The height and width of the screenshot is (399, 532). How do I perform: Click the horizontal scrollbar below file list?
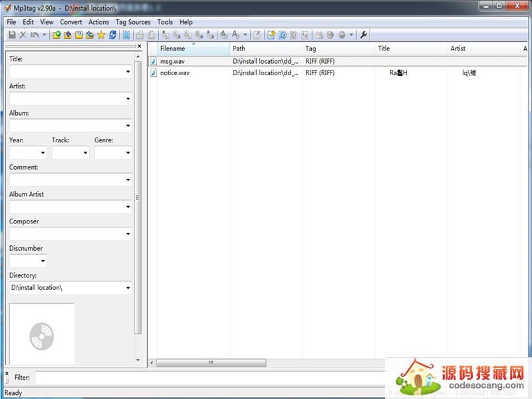211,363
